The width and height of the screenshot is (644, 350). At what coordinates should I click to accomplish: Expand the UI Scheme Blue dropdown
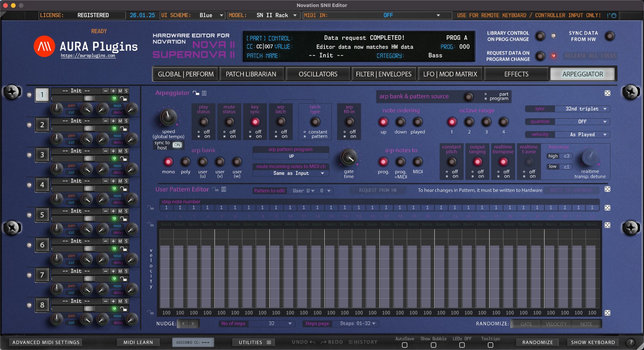211,15
